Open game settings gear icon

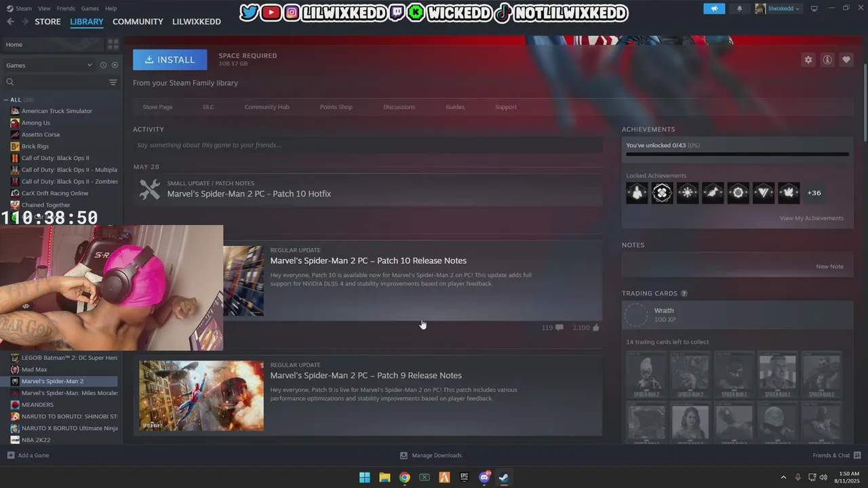808,60
